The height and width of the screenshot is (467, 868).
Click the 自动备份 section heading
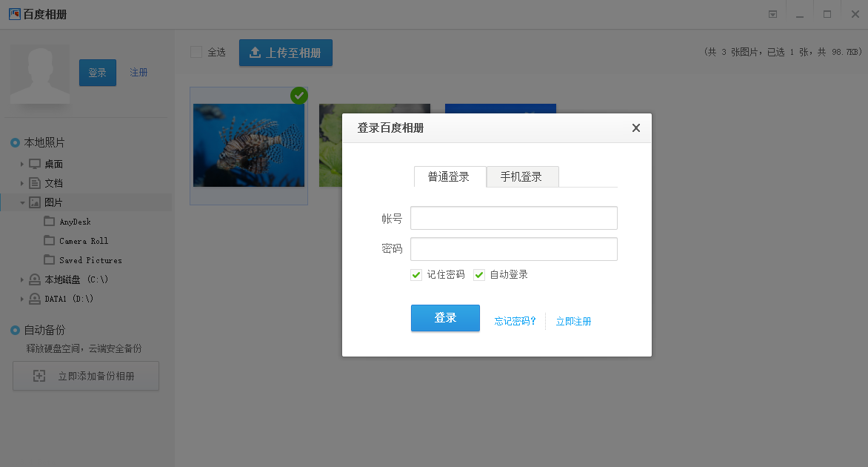pyautogui.click(x=44, y=330)
